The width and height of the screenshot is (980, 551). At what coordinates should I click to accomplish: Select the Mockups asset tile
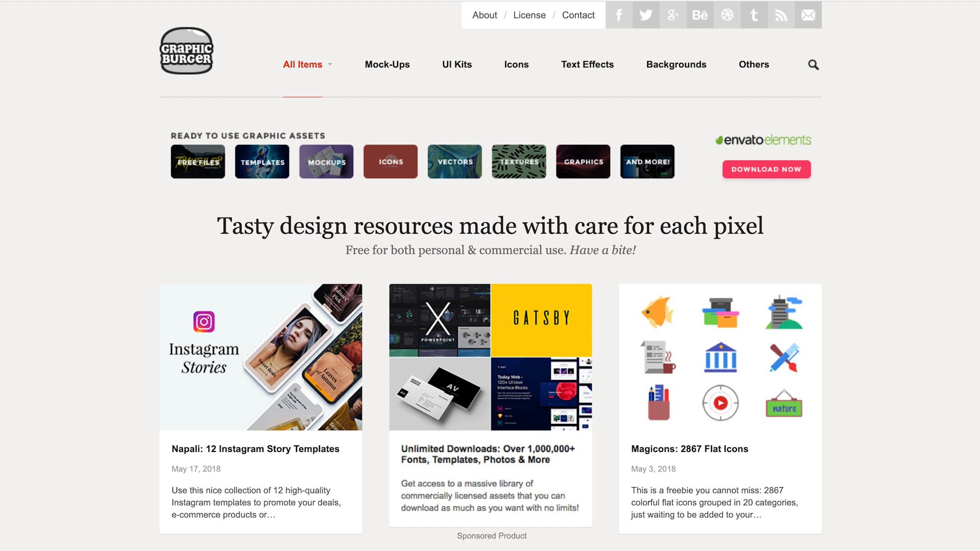(x=327, y=162)
